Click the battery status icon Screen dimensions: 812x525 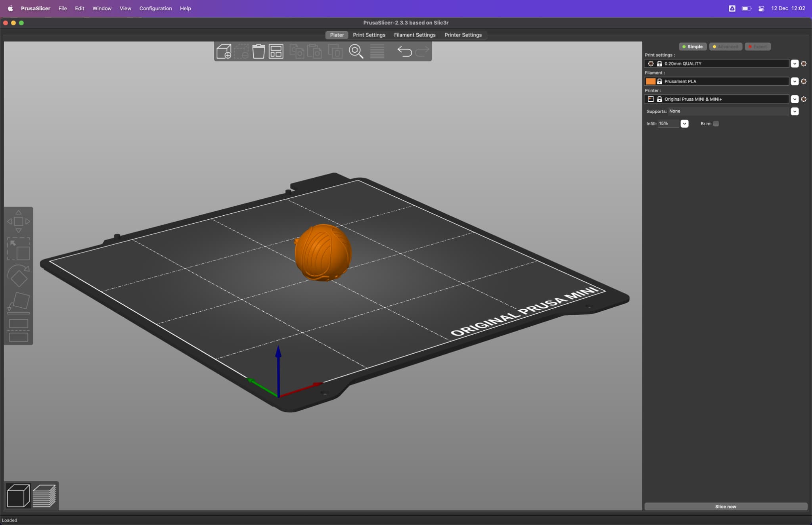tap(746, 8)
